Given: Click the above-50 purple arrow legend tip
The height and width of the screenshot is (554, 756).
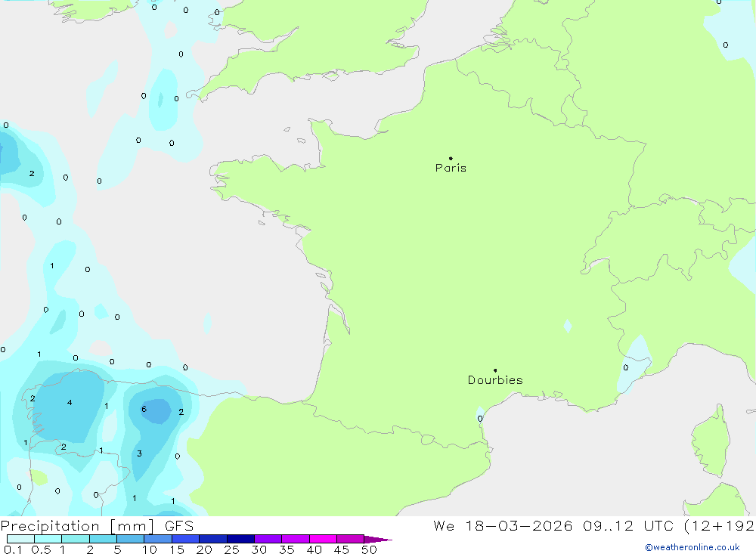Looking at the screenshot, I should click(x=378, y=540).
